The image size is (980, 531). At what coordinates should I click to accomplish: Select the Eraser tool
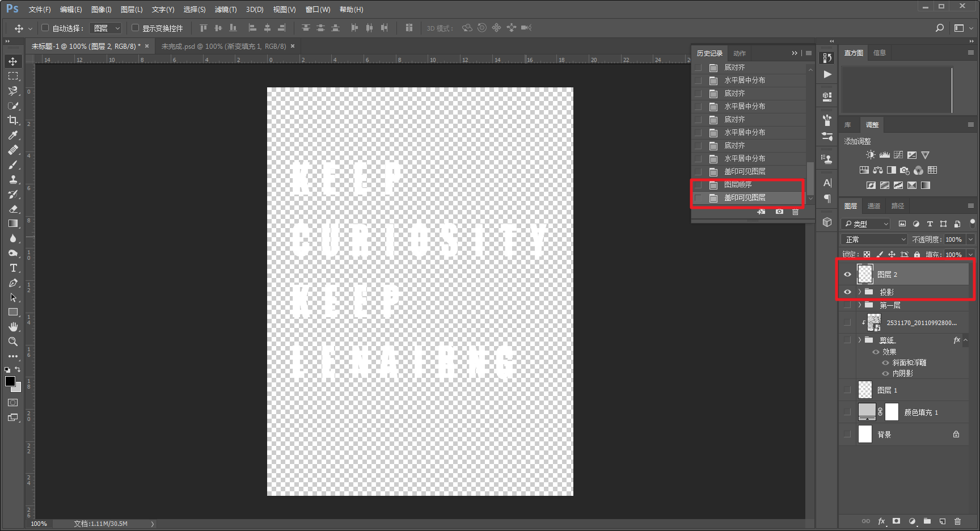pos(13,209)
